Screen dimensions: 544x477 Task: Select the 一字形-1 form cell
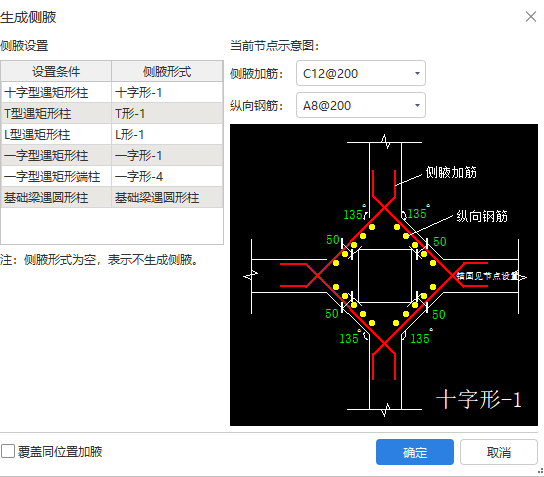[x=167, y=155]
